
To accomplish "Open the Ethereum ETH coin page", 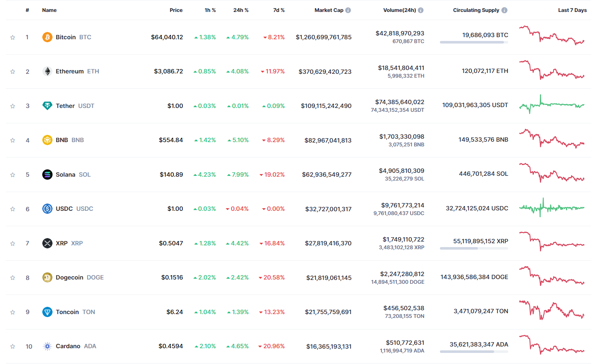I will pyautogui.click(x=77, y=71).
